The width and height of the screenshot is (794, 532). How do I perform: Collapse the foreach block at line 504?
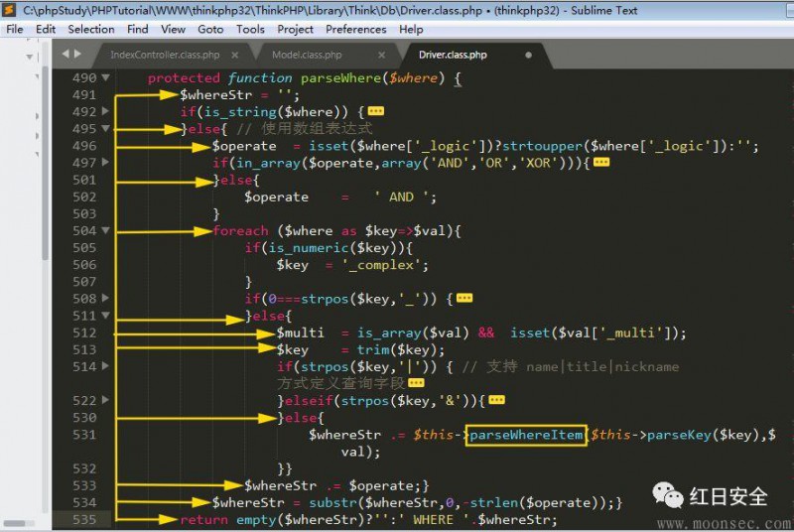point(105,230)
